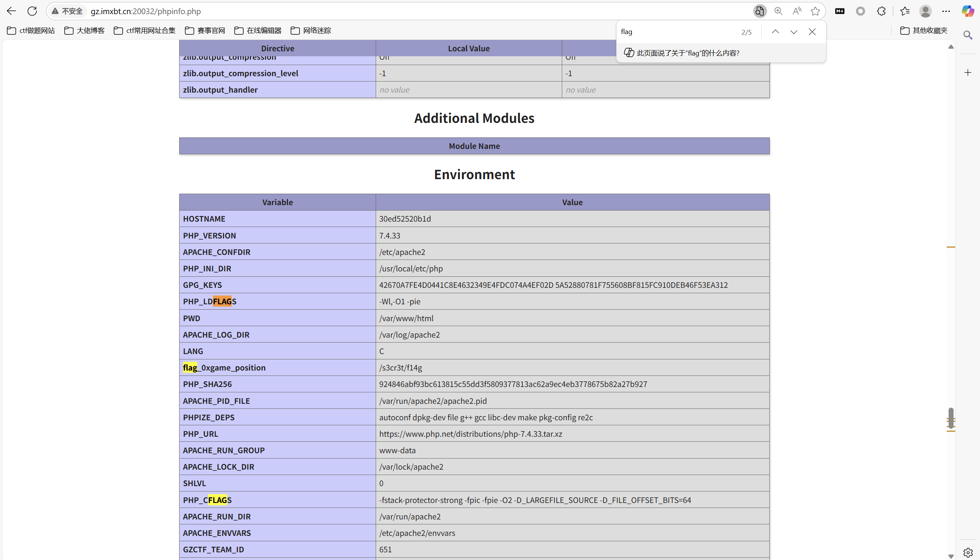The image size is (980, 560).
Task: Click the /s3cr3t/f14g value
Action: click(401, 367)
